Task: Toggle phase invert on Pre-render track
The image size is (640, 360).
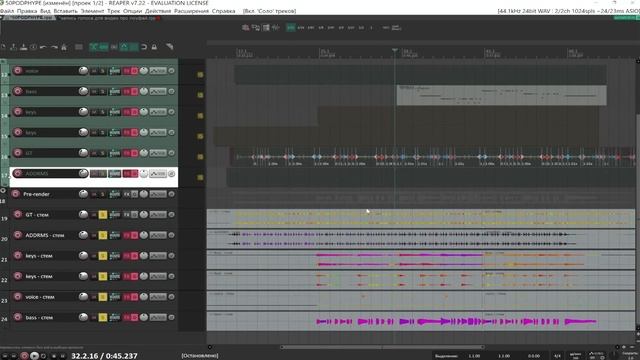Action: 171,194
